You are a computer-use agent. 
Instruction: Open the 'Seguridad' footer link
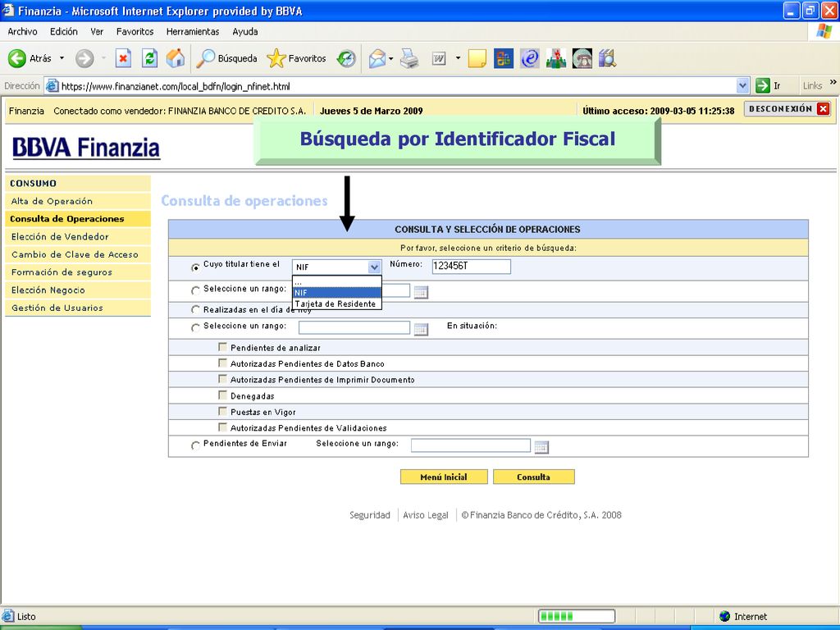[x=370, y=515]
